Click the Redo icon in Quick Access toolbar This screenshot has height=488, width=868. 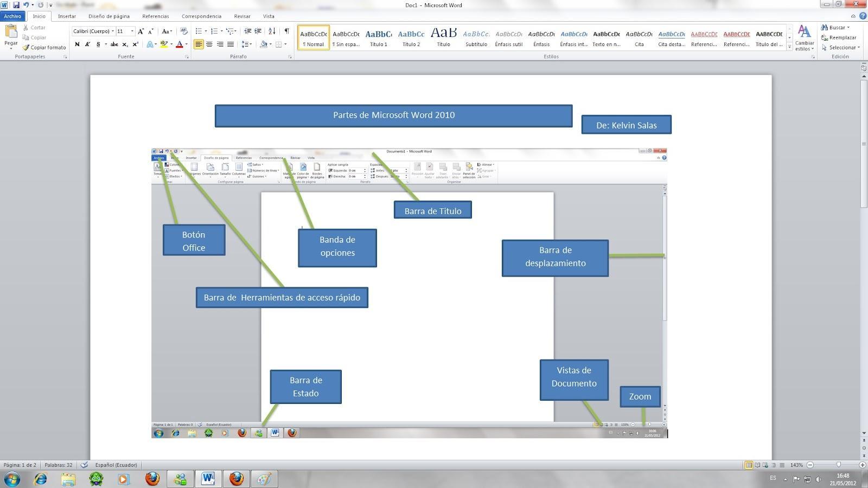[41, 5]
